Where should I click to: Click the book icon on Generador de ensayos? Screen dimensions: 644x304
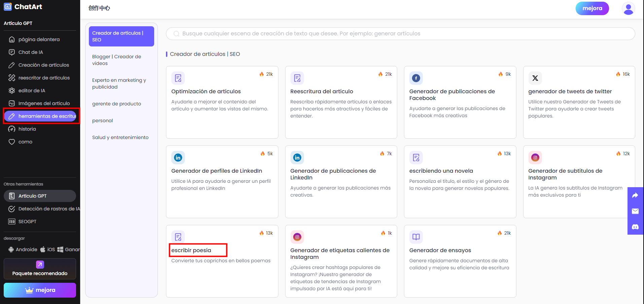(416, 237)
